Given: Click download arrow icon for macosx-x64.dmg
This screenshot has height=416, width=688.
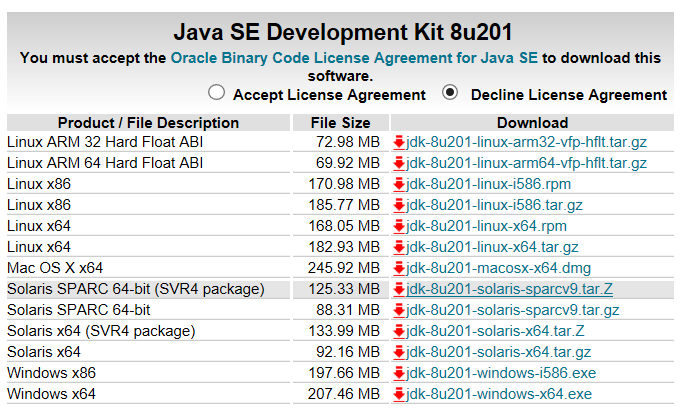Looking at the screenshot, I should [399, 268].
